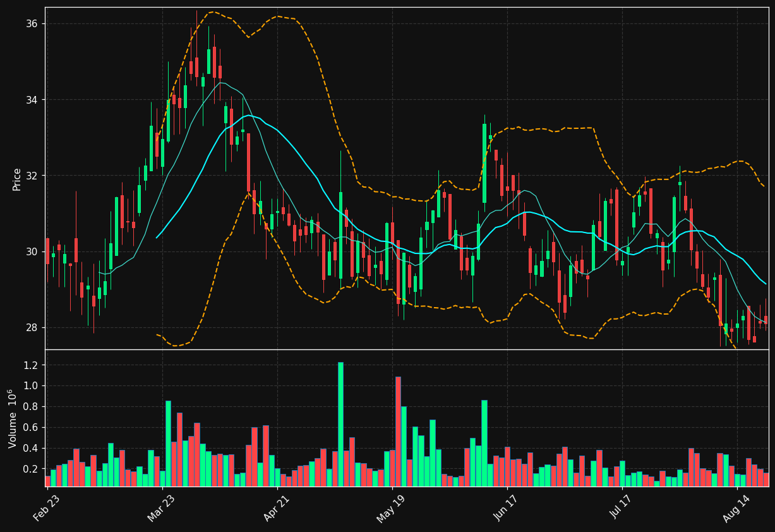Click the 'Jul 17' date label
775x532 pixels.
pyautogui.click(x=622, y=507)
